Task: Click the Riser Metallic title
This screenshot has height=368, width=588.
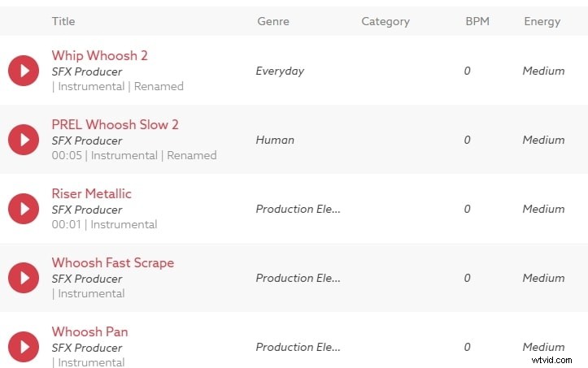Action: pos(91,193)
